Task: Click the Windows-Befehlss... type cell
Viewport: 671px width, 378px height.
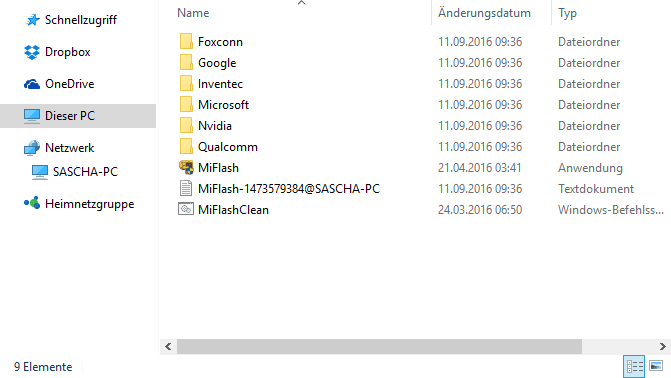Action: 611,209
